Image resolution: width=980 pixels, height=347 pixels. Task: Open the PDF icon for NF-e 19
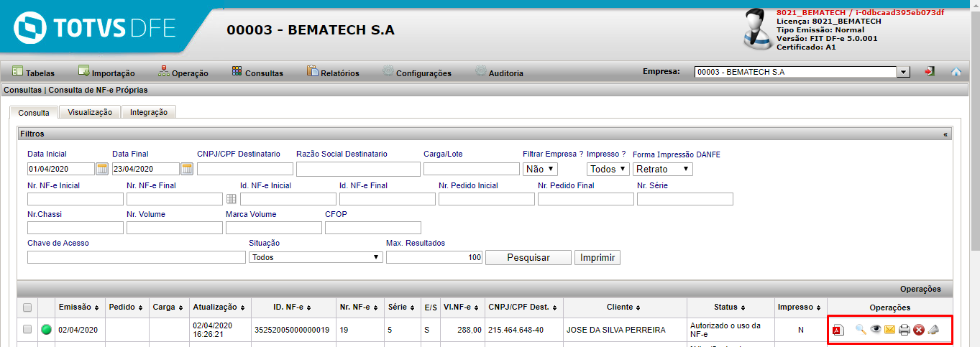pyautogui.click(x=838, y=330)
